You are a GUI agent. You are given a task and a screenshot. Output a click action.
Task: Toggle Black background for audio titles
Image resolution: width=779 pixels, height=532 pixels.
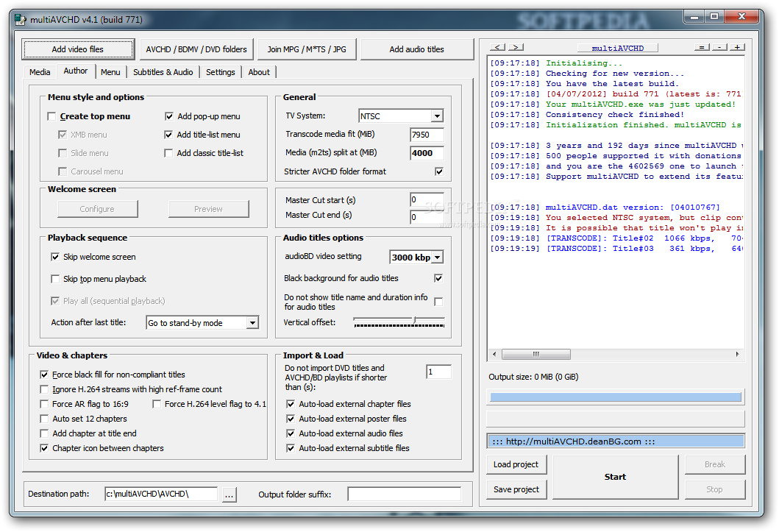click(x=438, y=278)
